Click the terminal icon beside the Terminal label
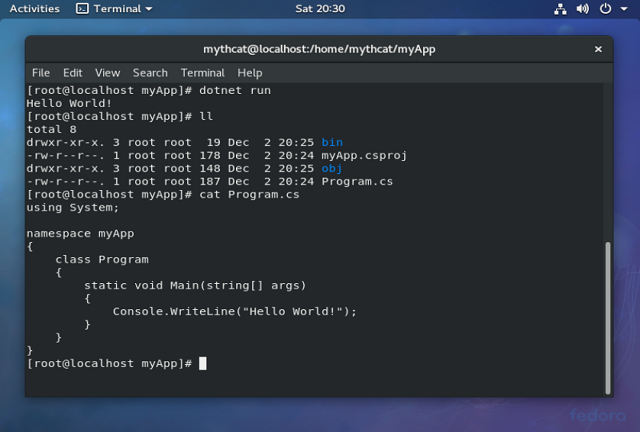 82,9
